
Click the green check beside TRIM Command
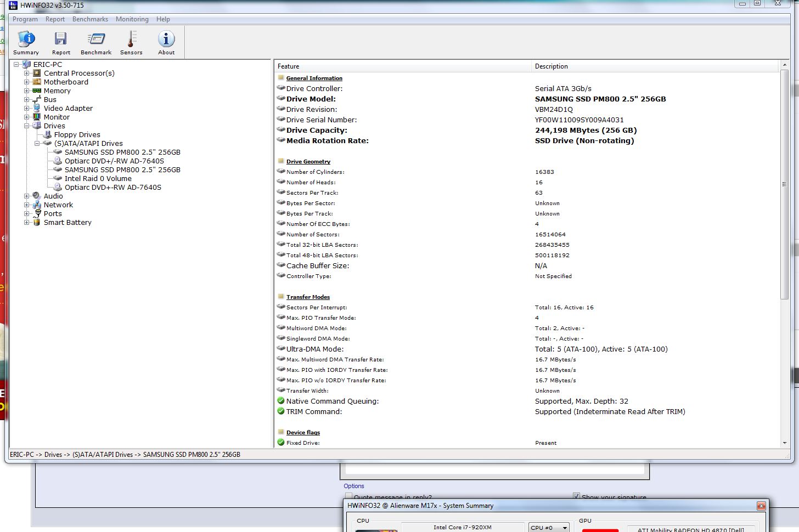[281, 411]
